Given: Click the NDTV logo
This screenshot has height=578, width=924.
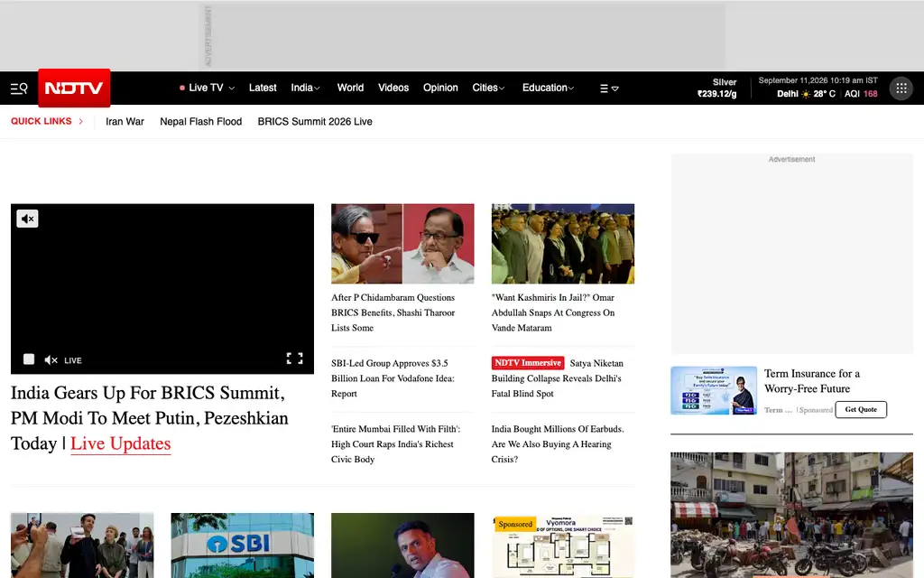Looking at the screenshot, I should coord(74,88).
